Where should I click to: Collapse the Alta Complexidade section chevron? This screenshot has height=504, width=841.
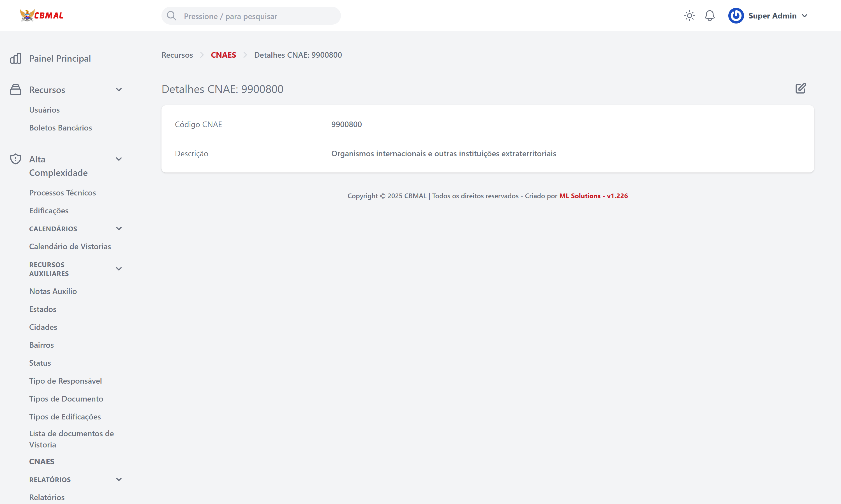119,159
